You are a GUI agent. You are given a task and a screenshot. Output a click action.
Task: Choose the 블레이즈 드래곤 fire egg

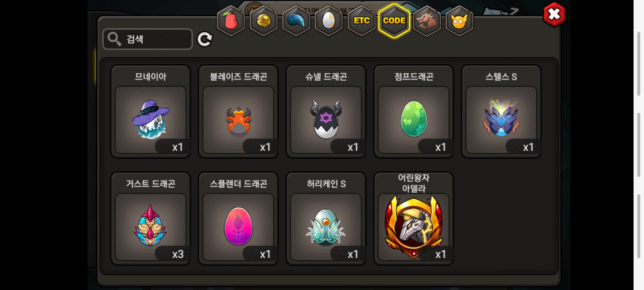(x=238, y=111)
